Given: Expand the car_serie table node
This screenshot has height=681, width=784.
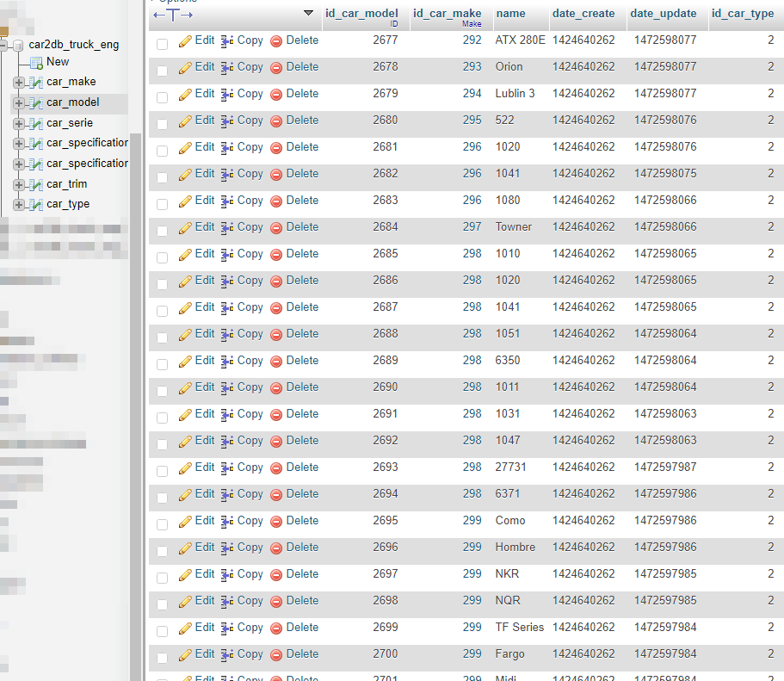Looking at the screenshot, I should click(x=18, y=124).
